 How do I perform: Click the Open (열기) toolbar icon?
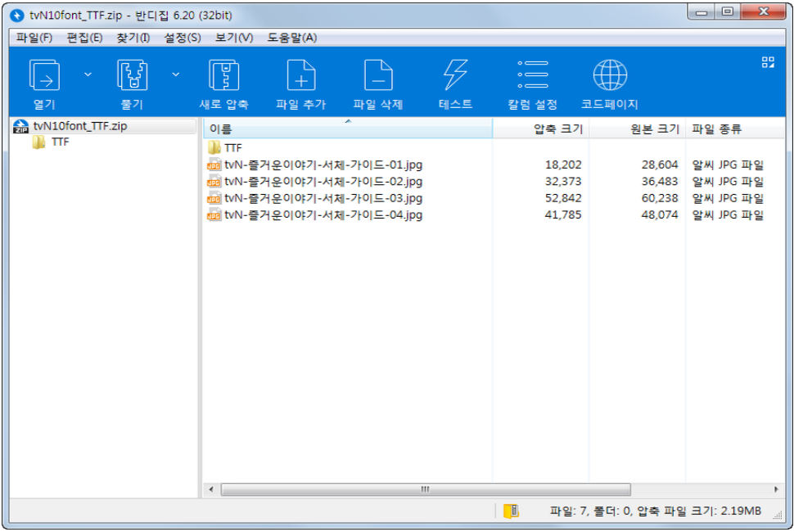point(44,75)
